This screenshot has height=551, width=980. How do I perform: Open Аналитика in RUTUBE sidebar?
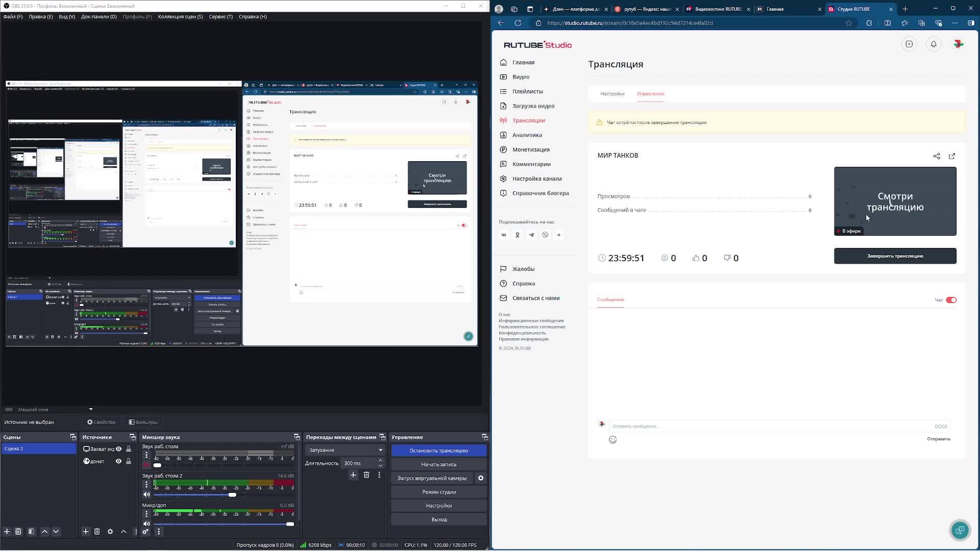[527, 135]
